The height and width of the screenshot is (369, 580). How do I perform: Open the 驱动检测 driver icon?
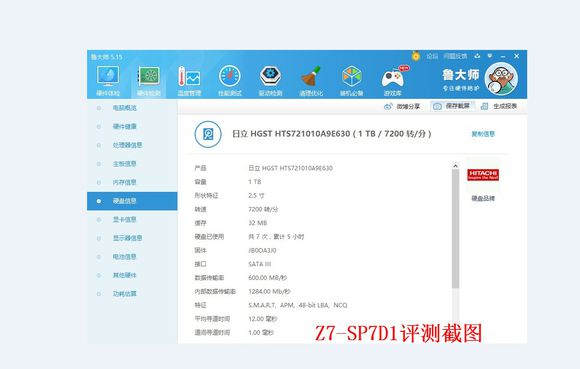(x=270, y=76)
